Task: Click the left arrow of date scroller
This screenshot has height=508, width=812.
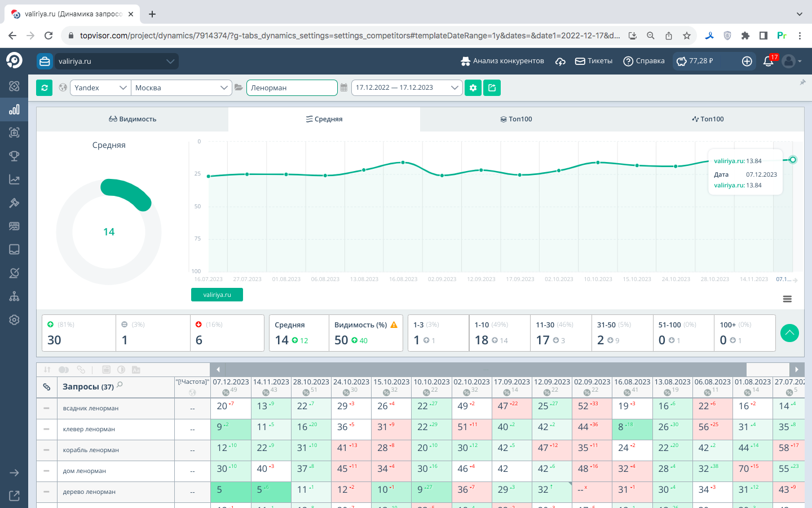Action: (x=218, y=370)
